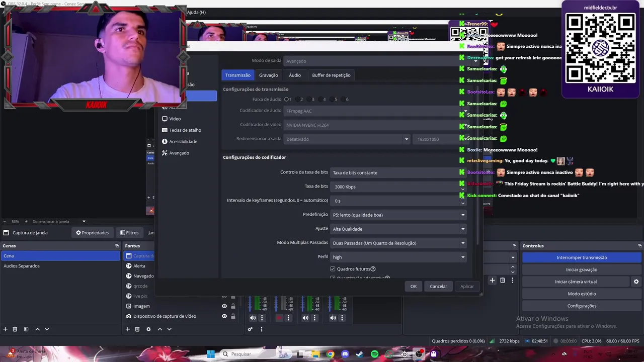Open the Ajuste dropdown
The image size is (644, 362).
click(398, 229)
